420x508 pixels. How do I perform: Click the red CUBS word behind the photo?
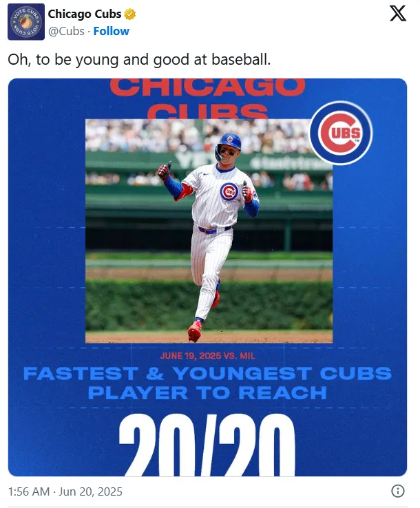coord(207,112)
